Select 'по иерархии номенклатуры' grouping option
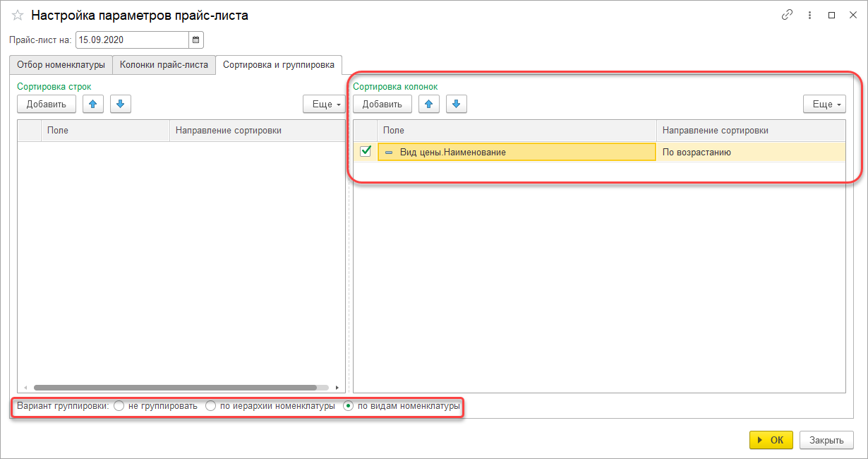The height and width of the screenshot is (459, 868). point(210,406)
